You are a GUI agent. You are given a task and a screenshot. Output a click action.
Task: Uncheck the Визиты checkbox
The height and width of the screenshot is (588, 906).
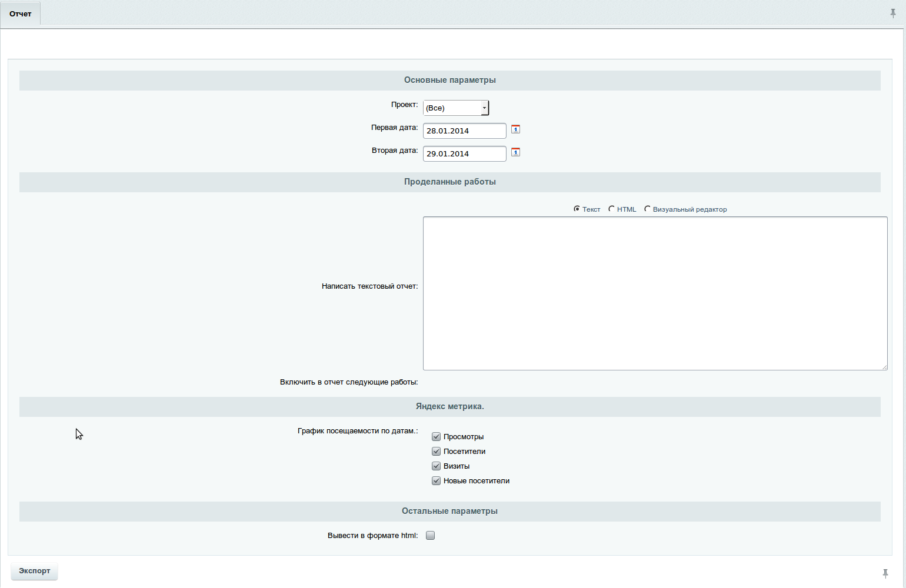(436, 466)
